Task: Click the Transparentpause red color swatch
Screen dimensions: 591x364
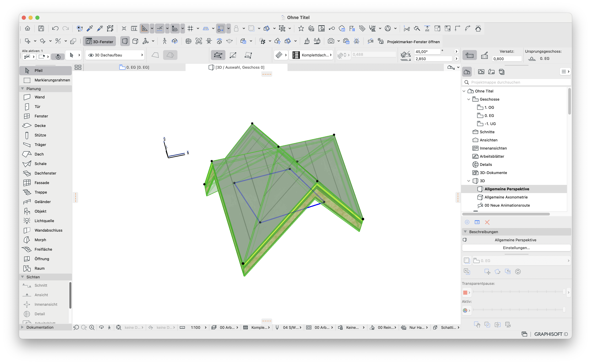Action: pos(465,292)
